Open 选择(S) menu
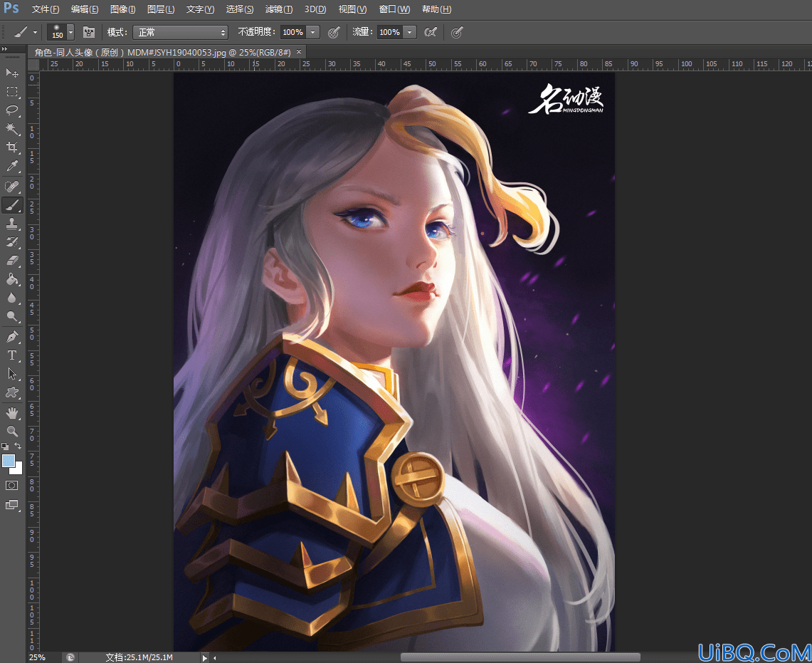The image size is (812, 663). (239, 9)
